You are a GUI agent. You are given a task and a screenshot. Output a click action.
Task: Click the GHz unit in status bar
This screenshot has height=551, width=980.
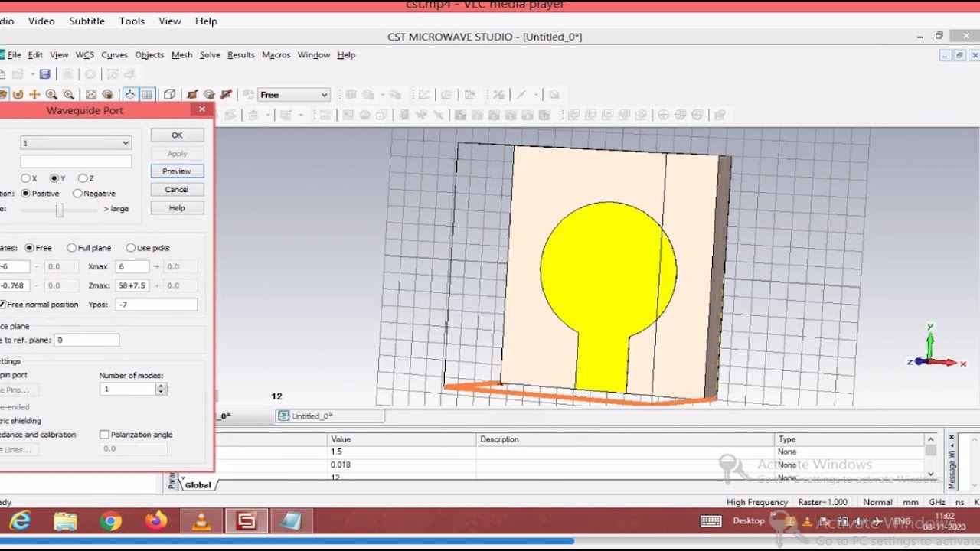936,503
